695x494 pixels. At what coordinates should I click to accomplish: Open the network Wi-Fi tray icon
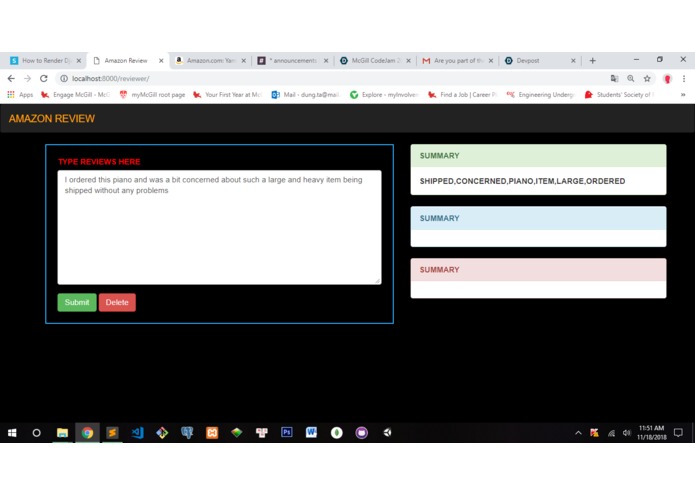(x=611, y=433)
